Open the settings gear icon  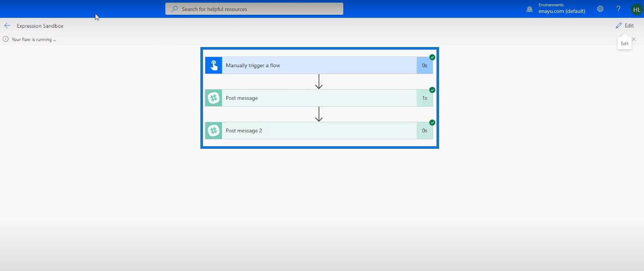click(600, 9)
